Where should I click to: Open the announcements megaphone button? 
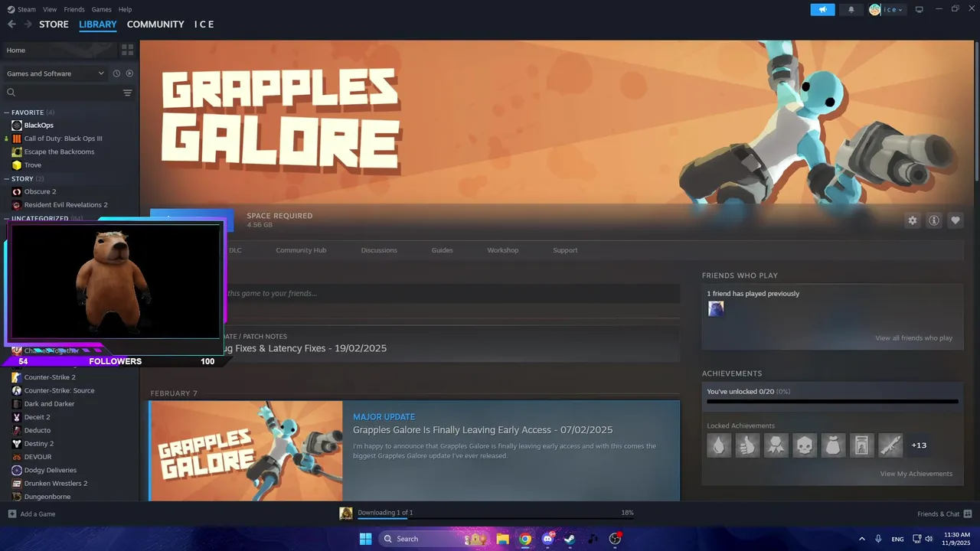click(822, 10)
